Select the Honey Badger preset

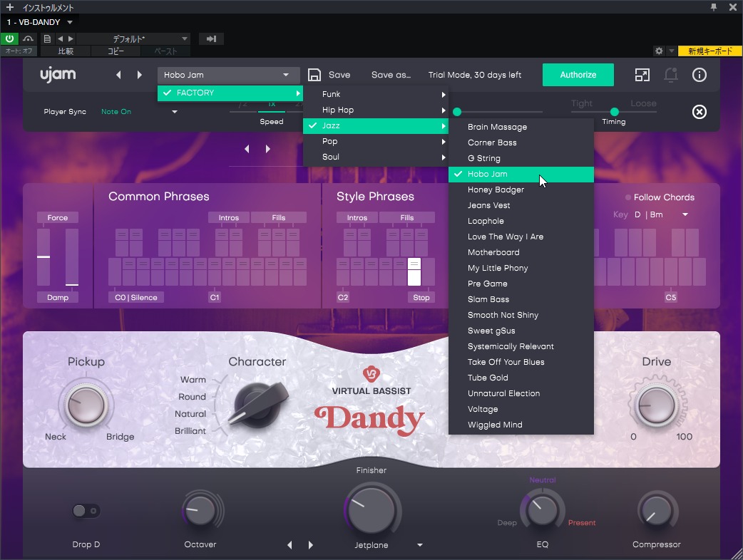pyautogui.click(x=521, y=190)
